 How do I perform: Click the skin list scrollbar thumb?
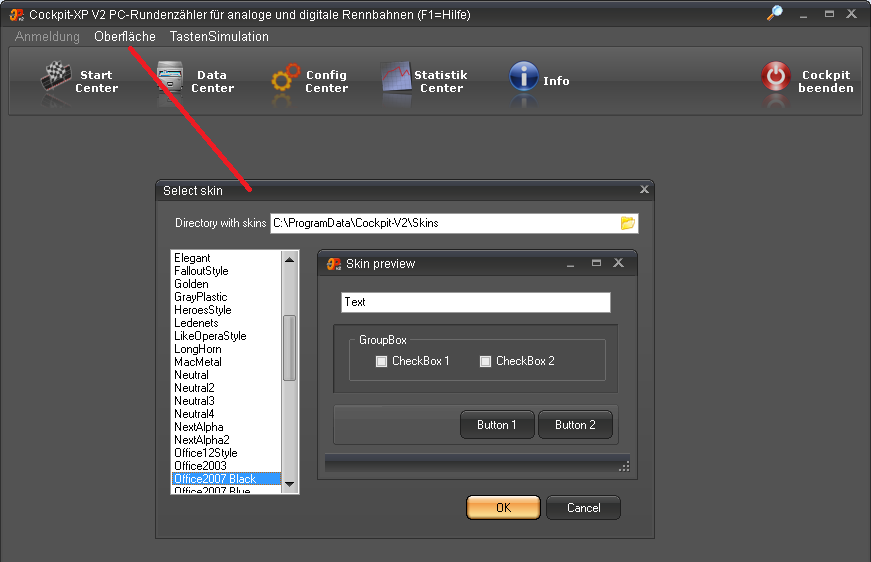(289, 348)
